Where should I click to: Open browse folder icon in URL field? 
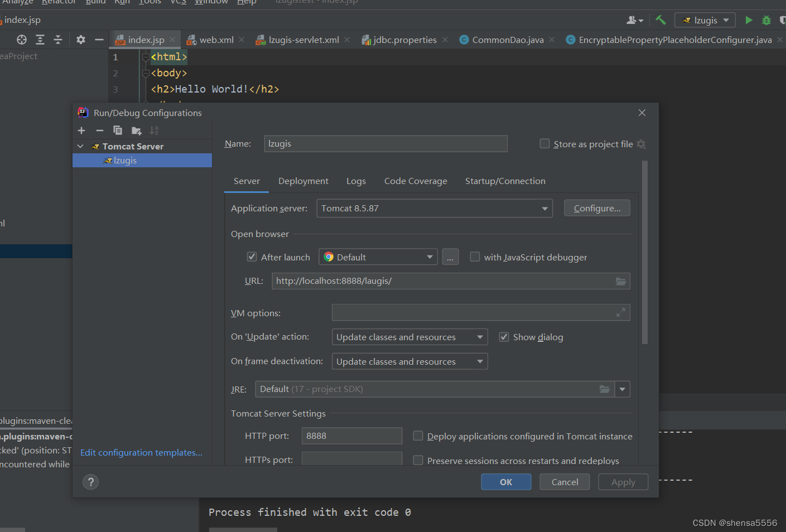click(x=621, y=281)
